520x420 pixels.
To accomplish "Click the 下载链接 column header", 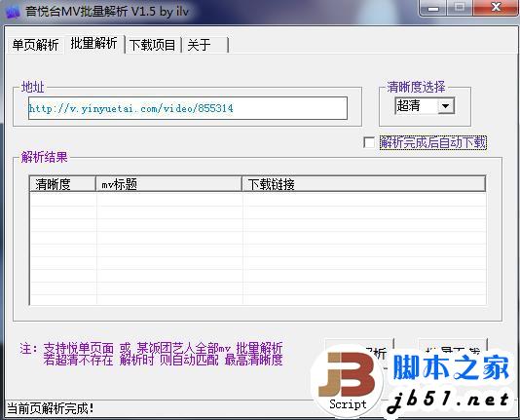I will point(364,184).
